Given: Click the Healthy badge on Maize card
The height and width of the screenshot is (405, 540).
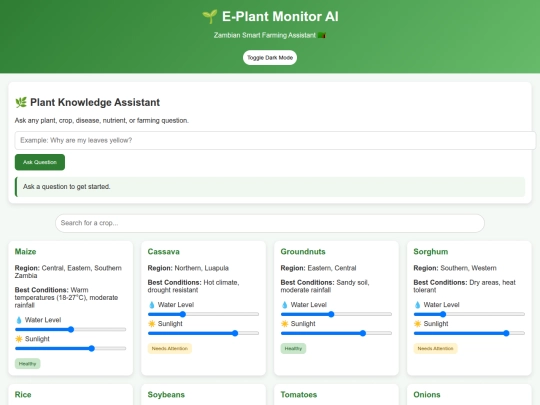Looking at the screenshot, I should click(x=28, y=364).
